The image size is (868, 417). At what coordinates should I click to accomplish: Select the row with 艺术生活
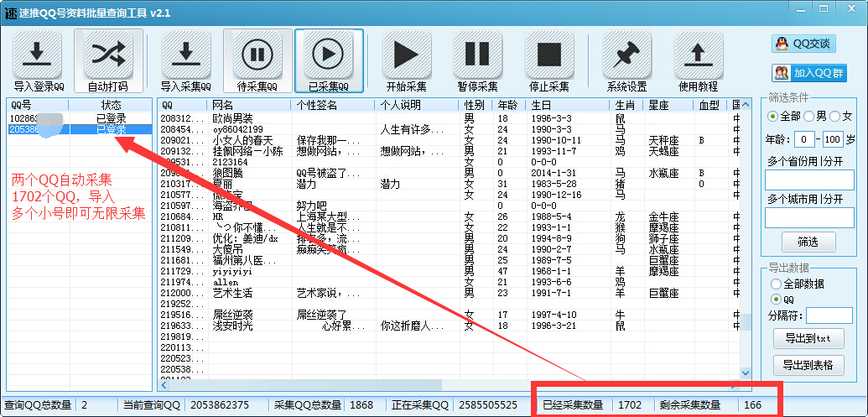click(449, 292)
